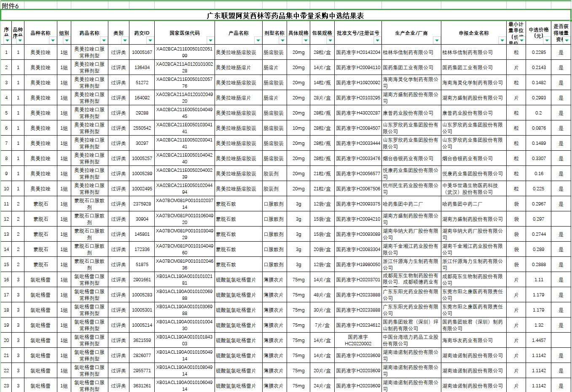Click the price cell 0.2967

[x=538, y=204]
